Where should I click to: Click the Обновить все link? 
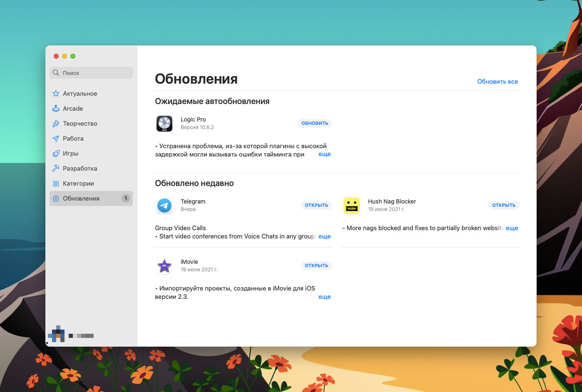coord(497,82)
